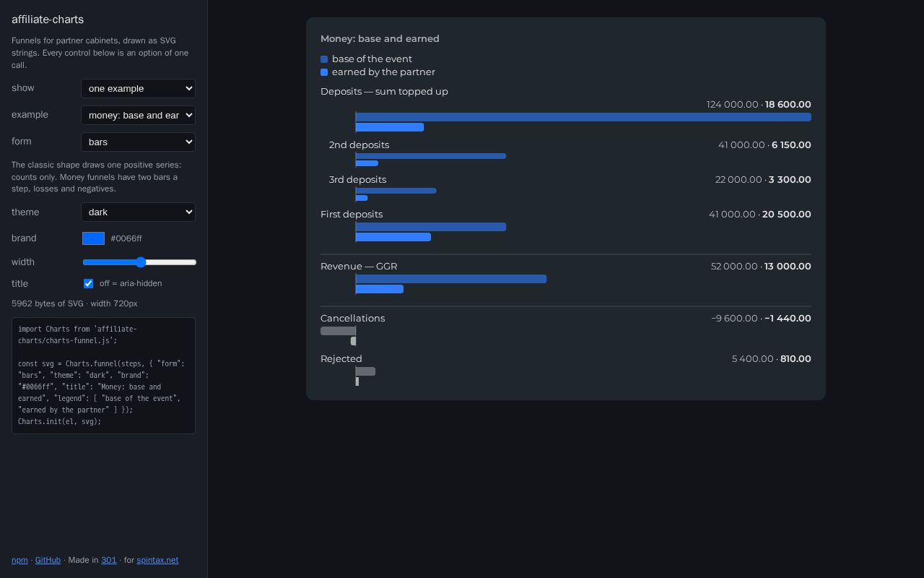Open the theme dropdown set to dark
Image resolution: width=924 pixels, height=578 pixels.
138,212
